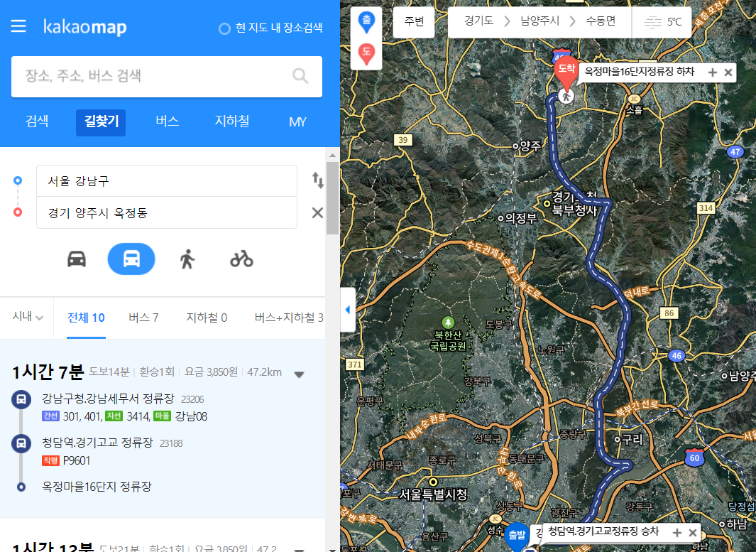Click the weather 5°C icon
This screenshot has width=756, height=552.
pyautogui.click(x=653, y=22)
